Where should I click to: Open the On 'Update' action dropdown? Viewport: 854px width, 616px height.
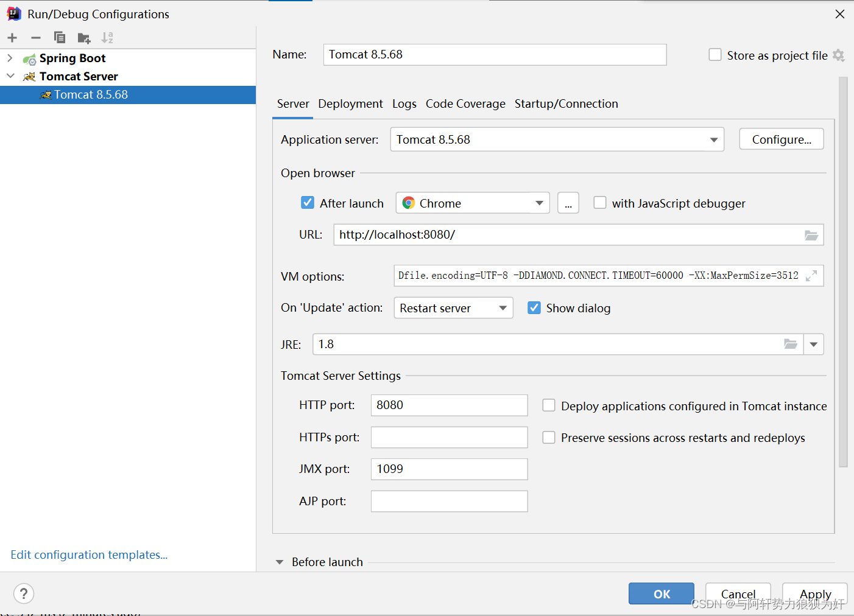tap(503, 308)
